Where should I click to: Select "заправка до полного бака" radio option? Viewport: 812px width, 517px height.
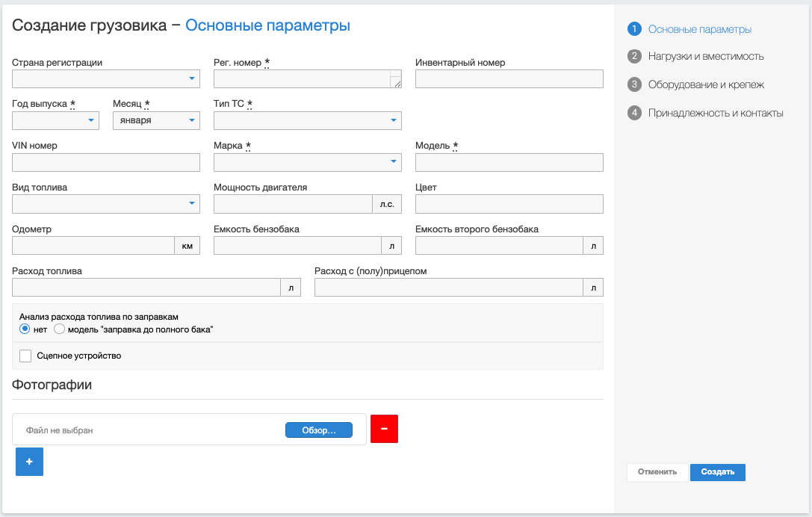pyautogui.click(x=60, y=329)
